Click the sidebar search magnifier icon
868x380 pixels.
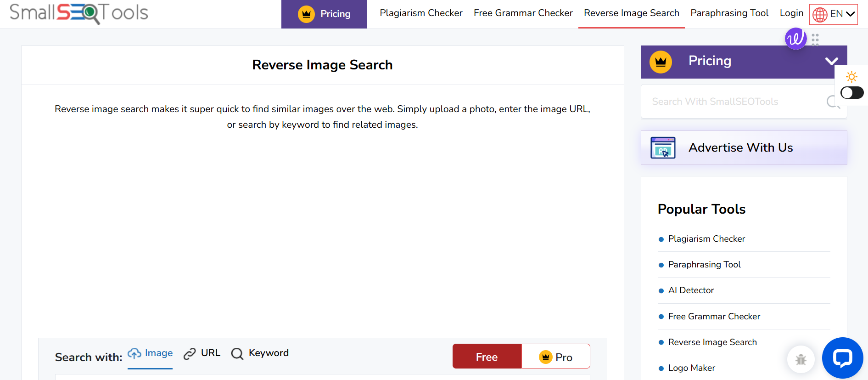click(833, 102)
